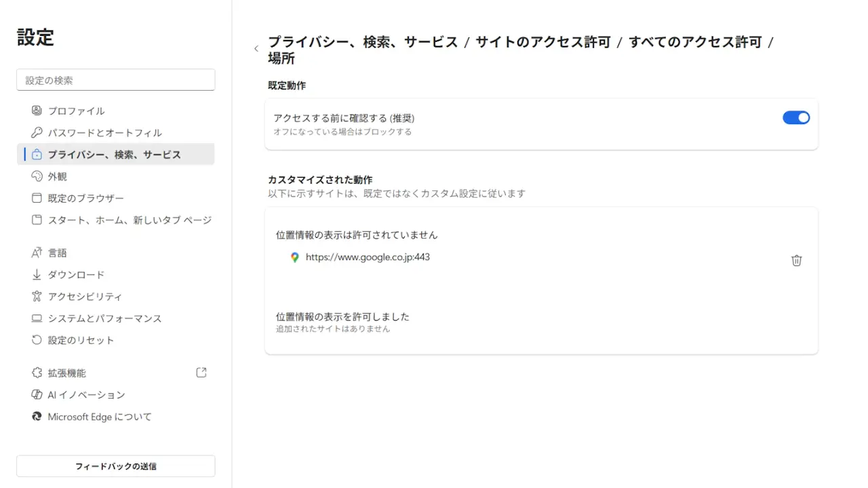Toggle off アクセスする前に確認する switch
This screenshot has height=488, width=868.
(796, 118)
